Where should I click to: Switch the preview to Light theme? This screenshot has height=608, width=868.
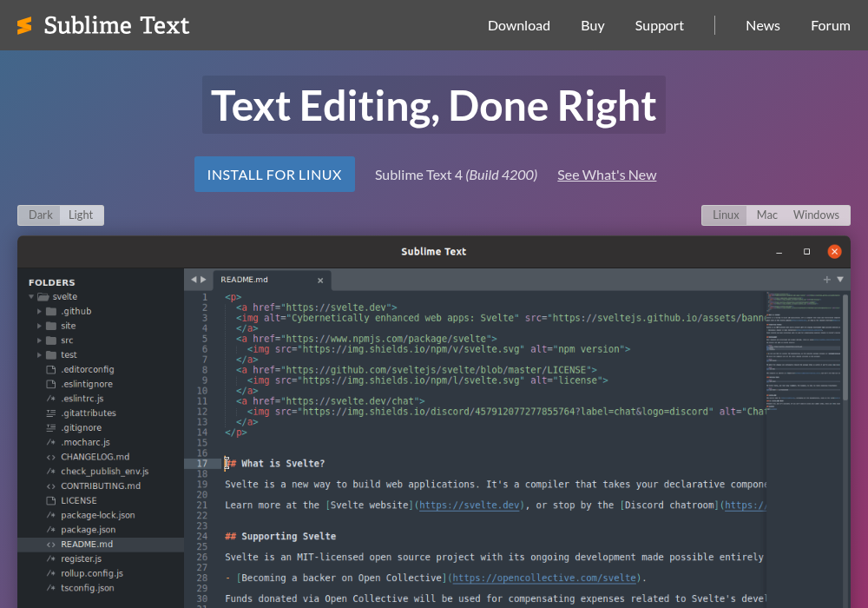(81, 215)
